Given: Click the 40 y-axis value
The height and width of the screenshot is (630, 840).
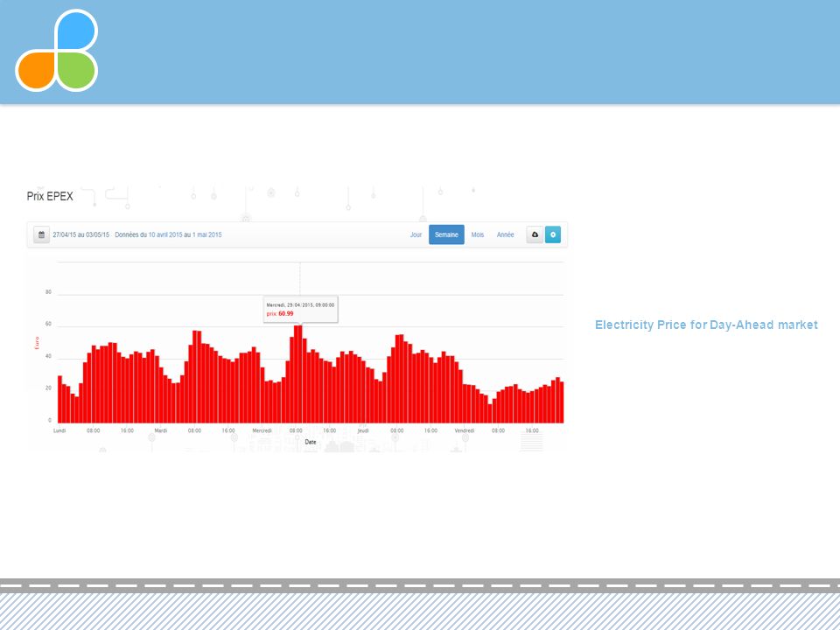Looking at the screenshot, I should coord(48,356).
